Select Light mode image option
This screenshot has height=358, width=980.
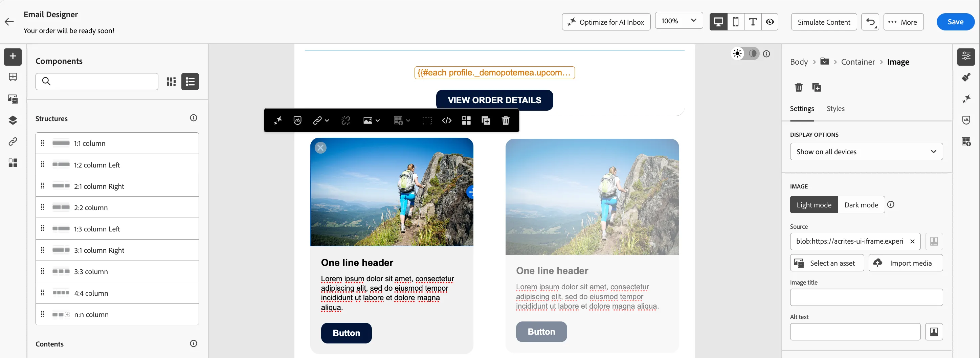814,205
